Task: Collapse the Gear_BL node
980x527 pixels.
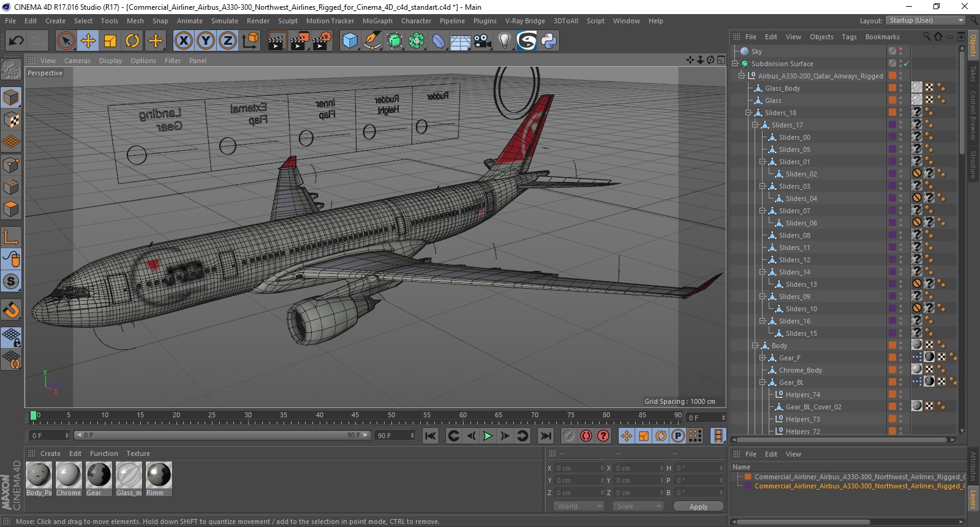Action: click(x=763, y=382)
